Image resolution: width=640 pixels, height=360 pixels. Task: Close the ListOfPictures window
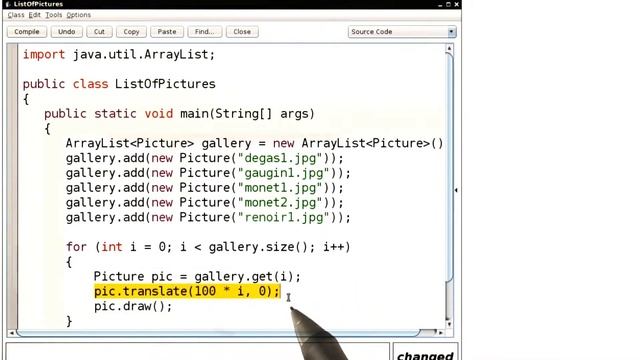point(456,4)
